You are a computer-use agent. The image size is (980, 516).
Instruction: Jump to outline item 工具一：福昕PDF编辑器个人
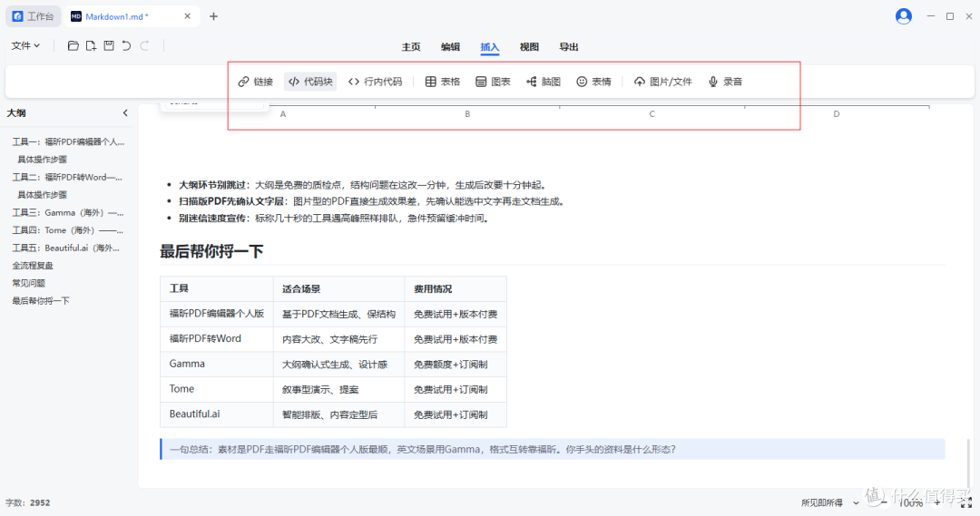click(x=68, y=141)
